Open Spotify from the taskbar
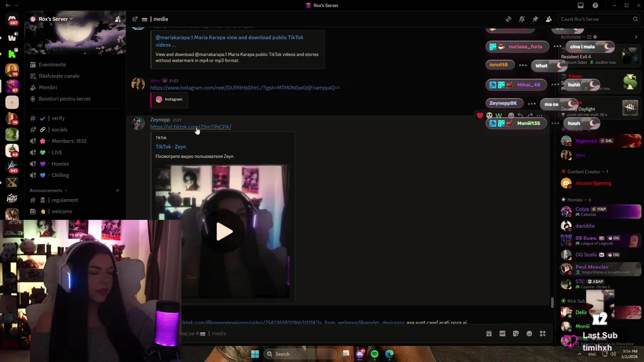Viewport: 644px width, 362px height. tap(374, 354)
